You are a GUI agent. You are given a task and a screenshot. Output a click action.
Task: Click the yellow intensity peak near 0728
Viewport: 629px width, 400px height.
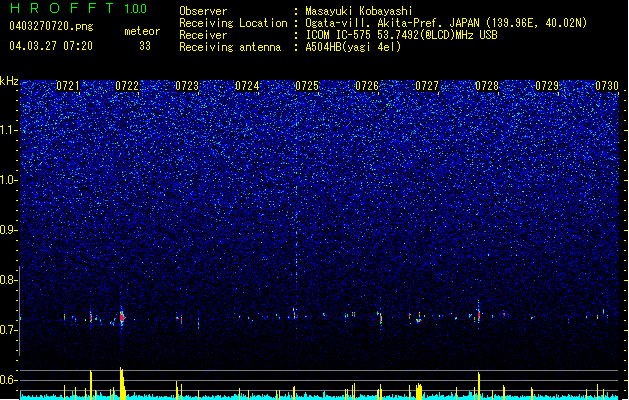[x=479, y=386]
